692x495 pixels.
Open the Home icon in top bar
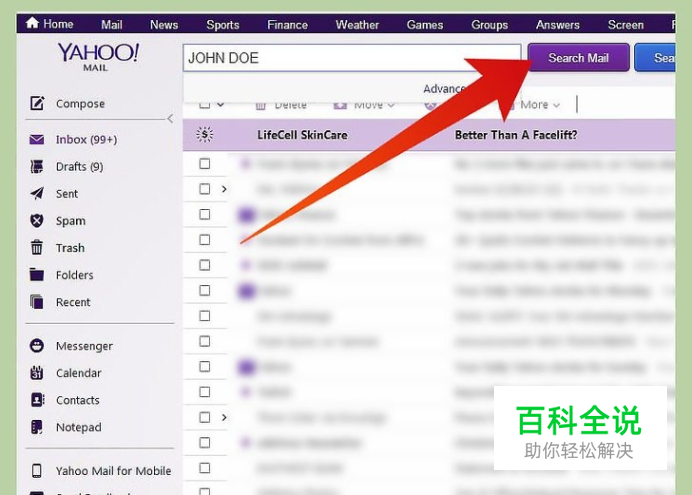click(x=32, y=23)
